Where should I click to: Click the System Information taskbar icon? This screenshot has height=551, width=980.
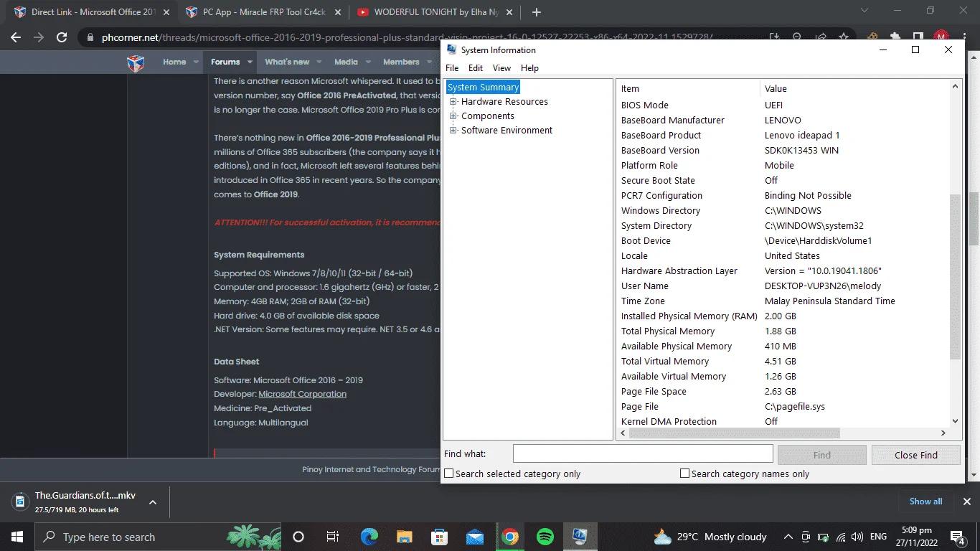[x=580, y=537]
